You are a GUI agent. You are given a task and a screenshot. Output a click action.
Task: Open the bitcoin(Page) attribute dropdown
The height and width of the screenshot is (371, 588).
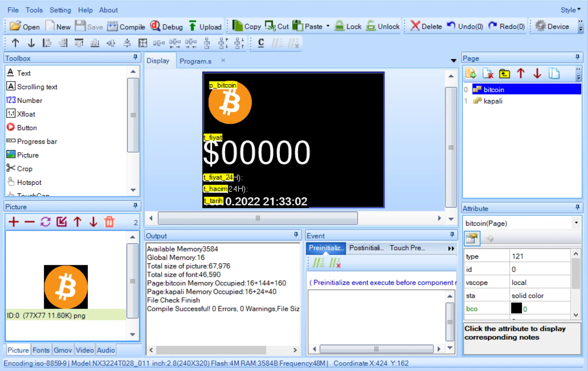pos(576,223)
